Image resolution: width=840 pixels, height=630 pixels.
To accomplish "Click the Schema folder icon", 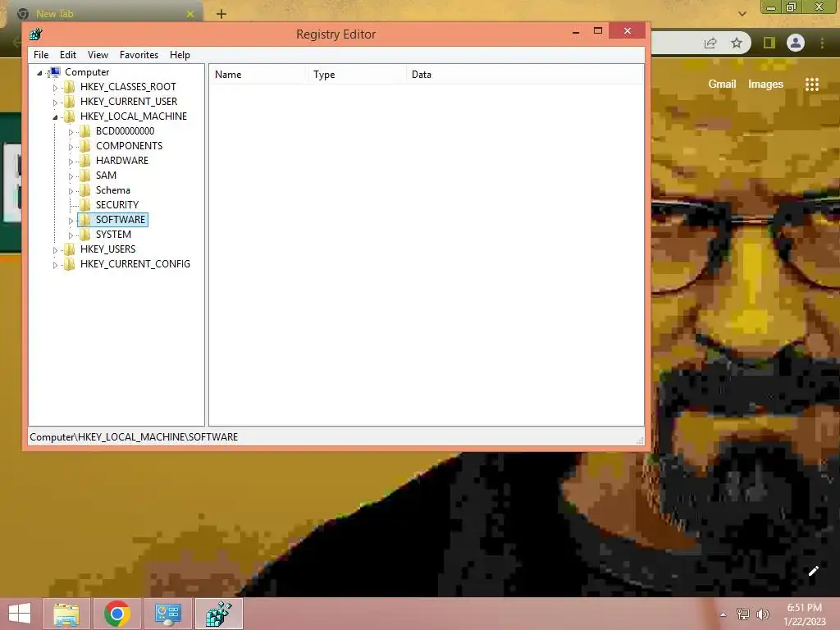I will click(84, 190).
